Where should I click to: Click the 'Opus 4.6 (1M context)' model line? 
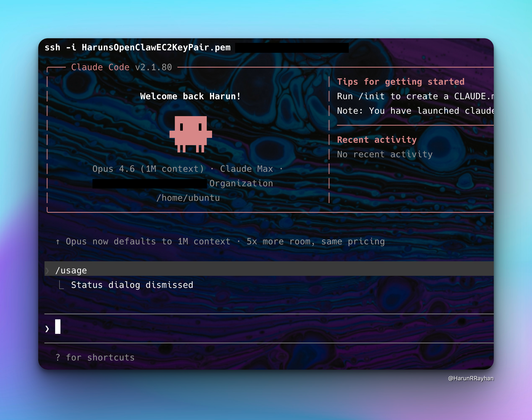148,169
